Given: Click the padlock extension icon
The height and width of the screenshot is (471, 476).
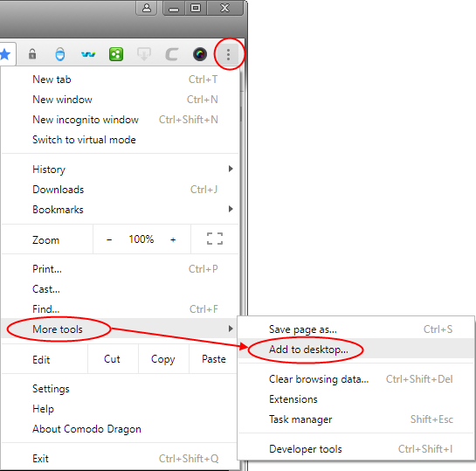Looking at the screenshot, I should (x=32, y=54).
